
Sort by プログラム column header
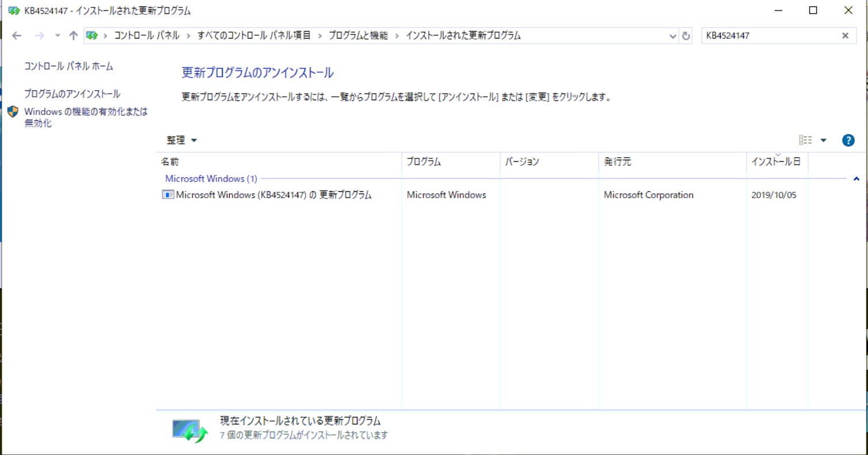click(x=451, y=162)
